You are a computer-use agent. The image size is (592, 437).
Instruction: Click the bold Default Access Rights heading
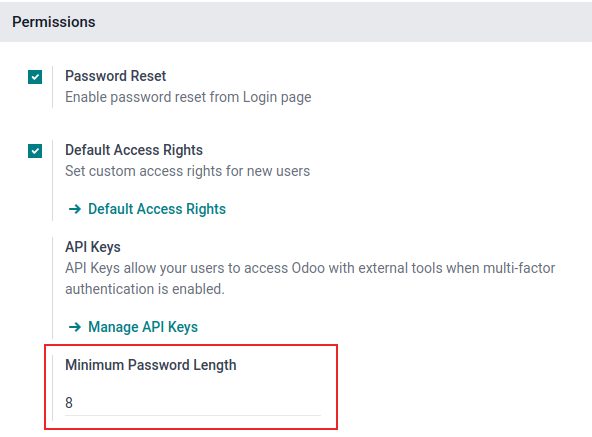click(x=134, y=150)
